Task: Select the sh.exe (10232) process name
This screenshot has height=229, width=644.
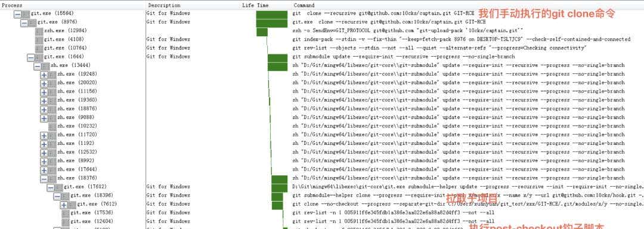Action: (77, 126)
